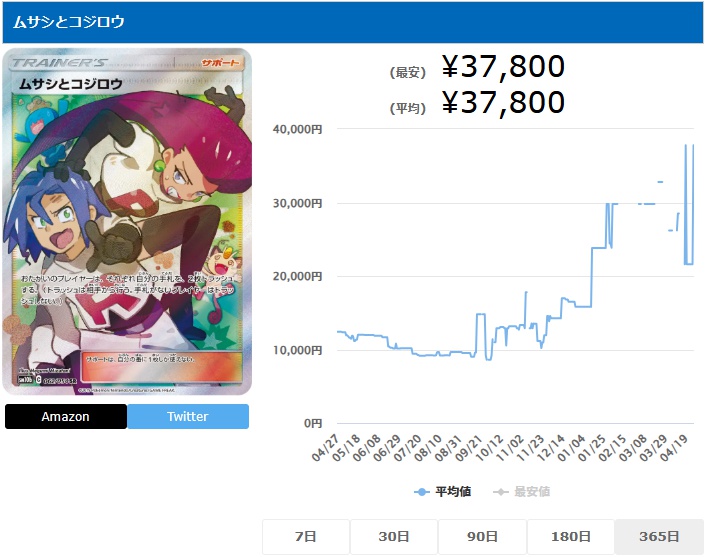Switch to the 30日 range tab
This screenshot has width=708, height=557.
pos(394,536)
